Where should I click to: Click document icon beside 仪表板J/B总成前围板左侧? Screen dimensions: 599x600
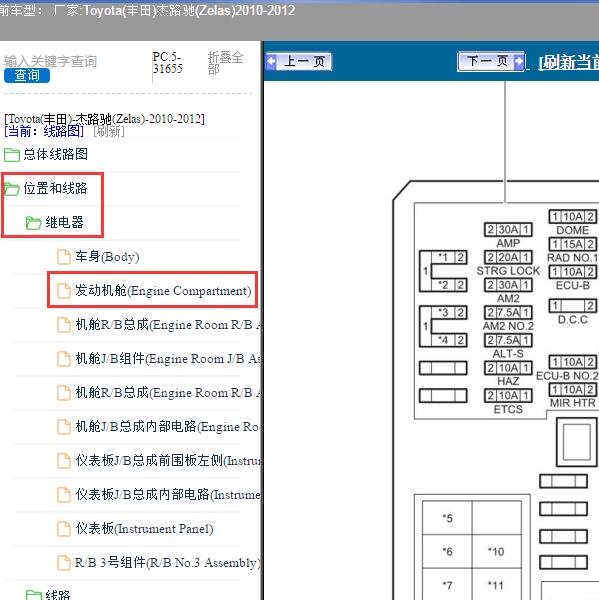[64, 461]
